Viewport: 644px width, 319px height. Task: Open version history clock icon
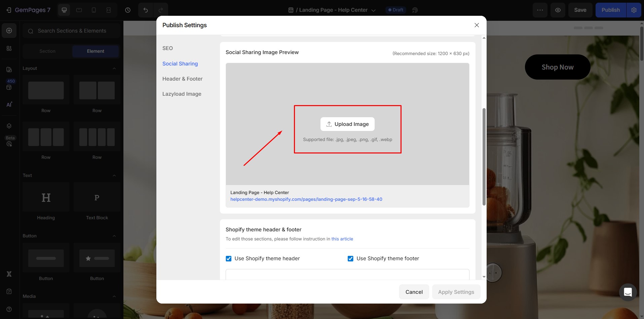coord(128,10)
